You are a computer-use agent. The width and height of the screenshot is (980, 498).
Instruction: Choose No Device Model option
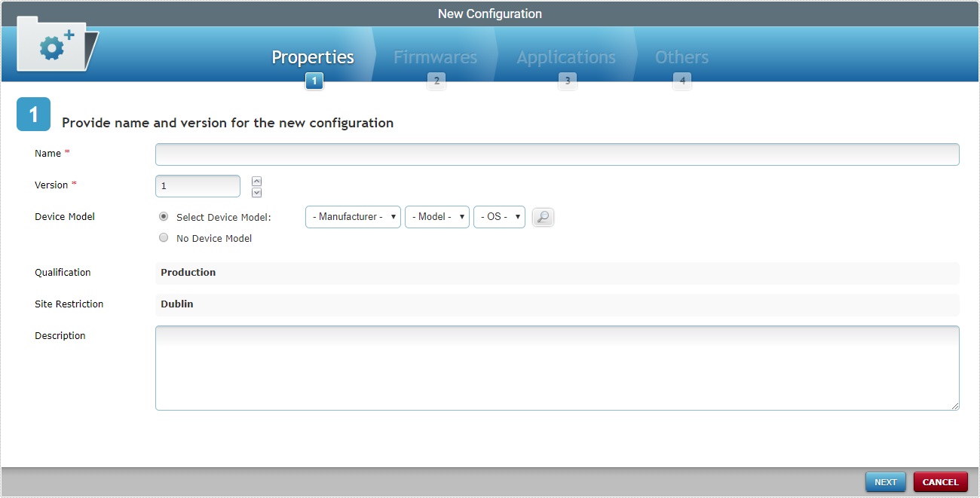(x=164, y=237)
